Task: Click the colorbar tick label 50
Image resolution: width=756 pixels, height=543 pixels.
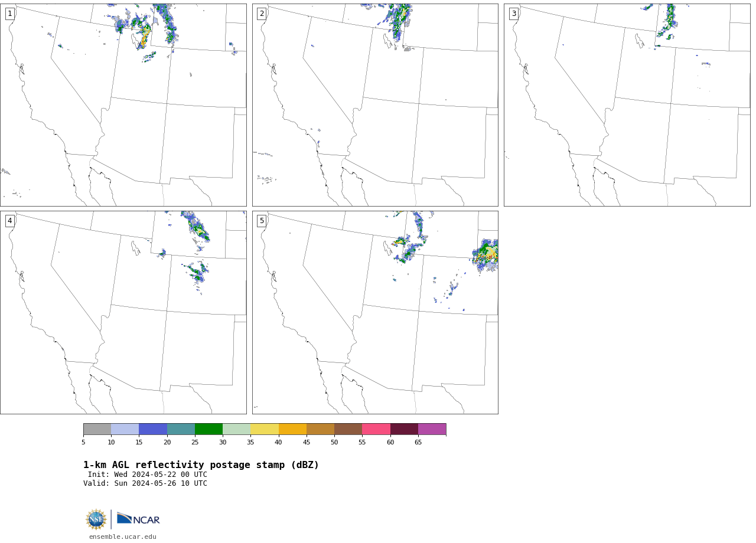Action: pyautogui.click(x=334, y=442)
